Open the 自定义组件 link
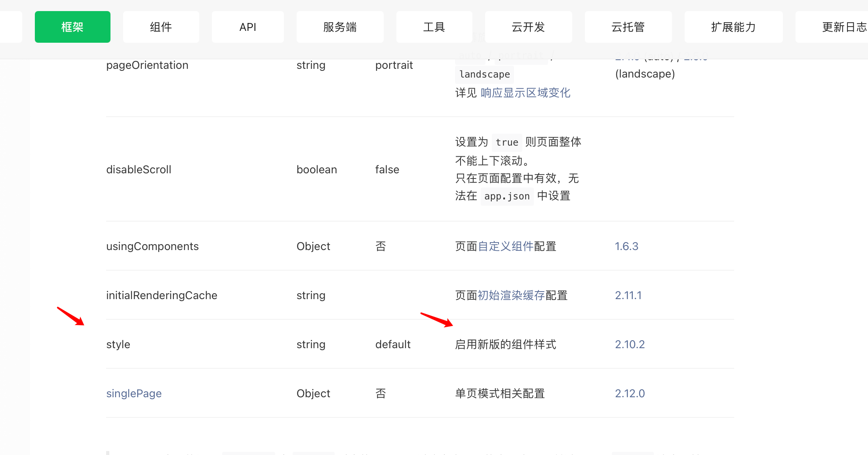 click(506, 246)
